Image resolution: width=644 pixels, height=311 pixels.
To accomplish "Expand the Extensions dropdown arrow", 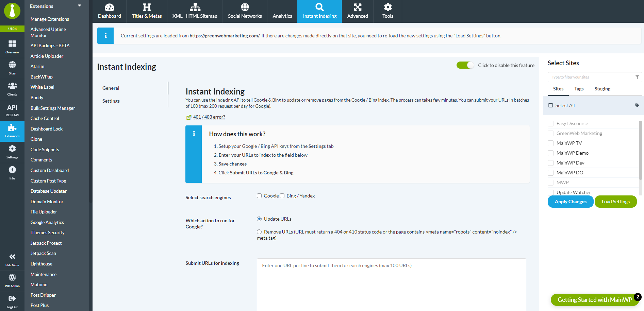I will [x=80, y=6].
